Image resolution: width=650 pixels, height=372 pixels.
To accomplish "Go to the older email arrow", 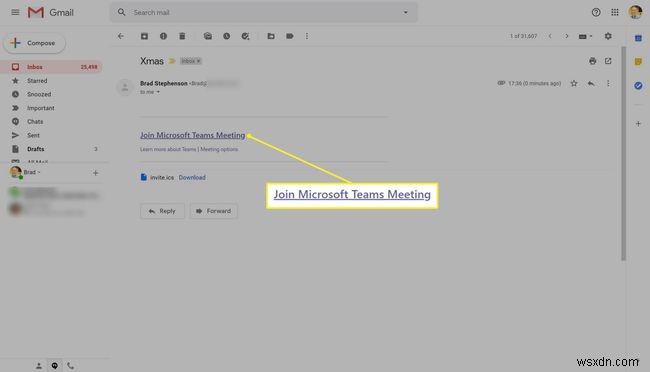I will (x=567, y=36).
